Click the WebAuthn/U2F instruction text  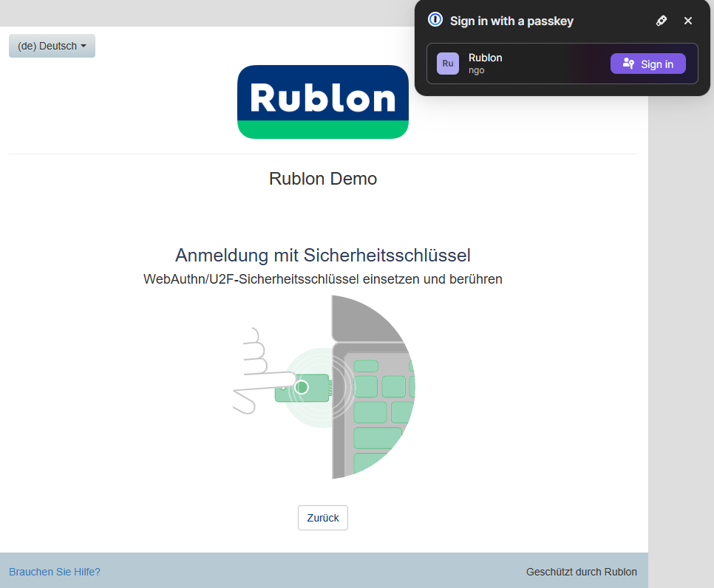tap(323, 279)
